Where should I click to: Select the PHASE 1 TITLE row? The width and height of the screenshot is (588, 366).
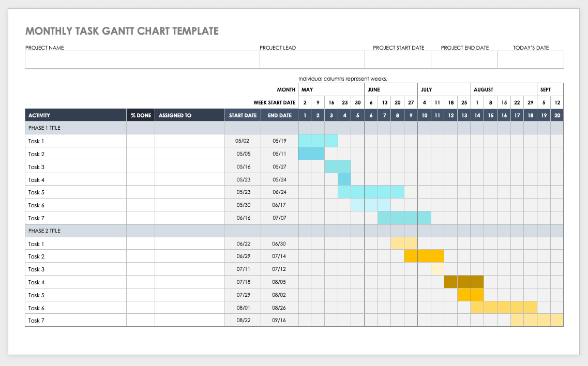click(x=75, y=128)
